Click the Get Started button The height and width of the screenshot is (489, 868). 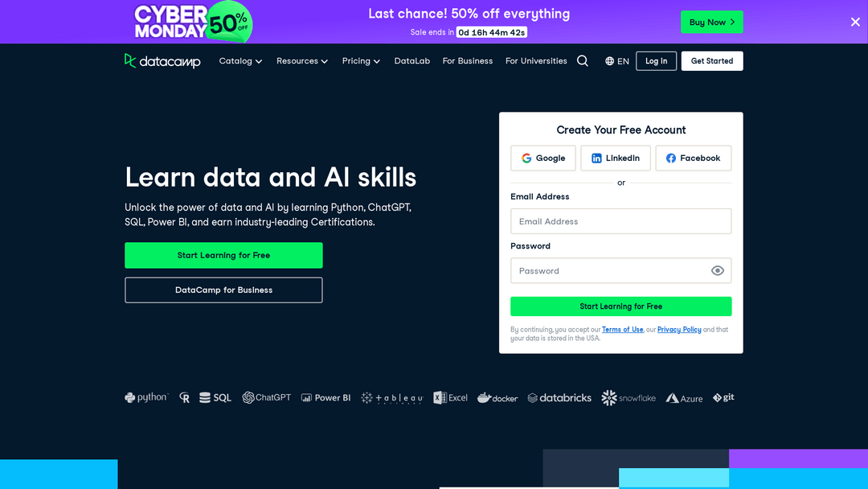click(x=712, y=61)
